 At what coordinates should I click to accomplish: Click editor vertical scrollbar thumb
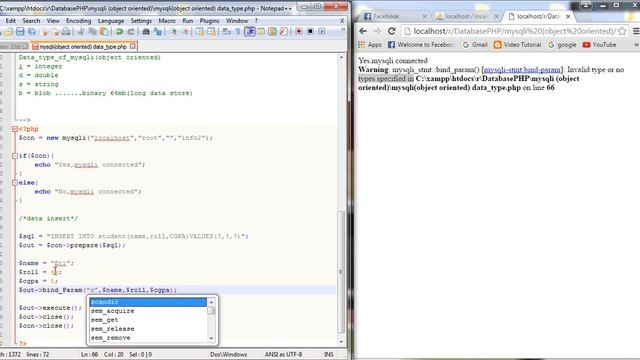[x=341, y=272]
